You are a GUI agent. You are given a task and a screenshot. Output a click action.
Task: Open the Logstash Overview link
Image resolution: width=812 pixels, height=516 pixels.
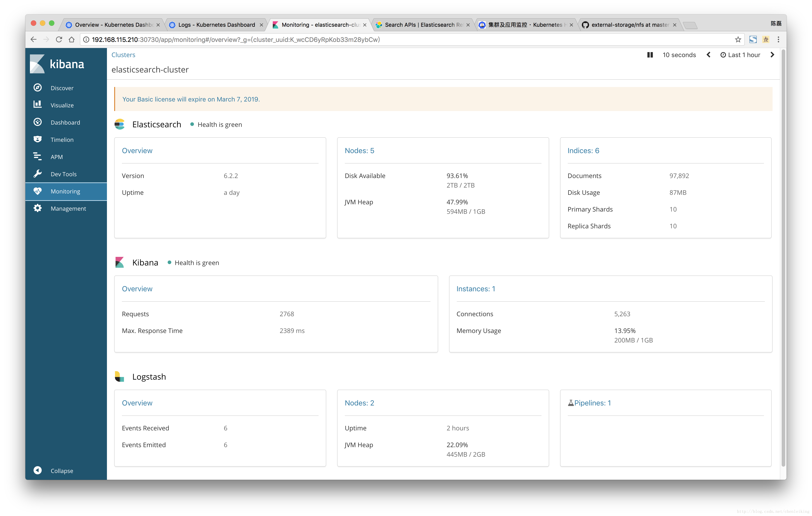pos(137,403)
